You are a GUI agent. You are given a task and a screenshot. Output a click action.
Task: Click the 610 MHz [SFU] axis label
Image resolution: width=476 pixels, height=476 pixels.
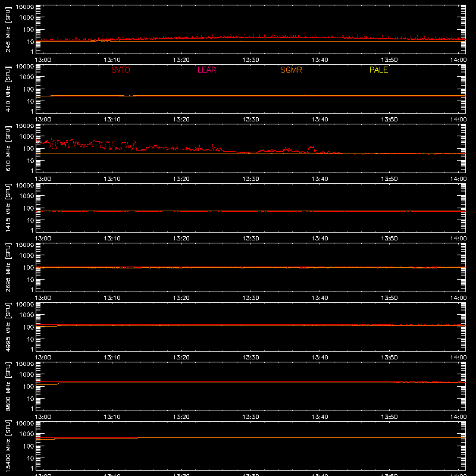coord(8,148)
